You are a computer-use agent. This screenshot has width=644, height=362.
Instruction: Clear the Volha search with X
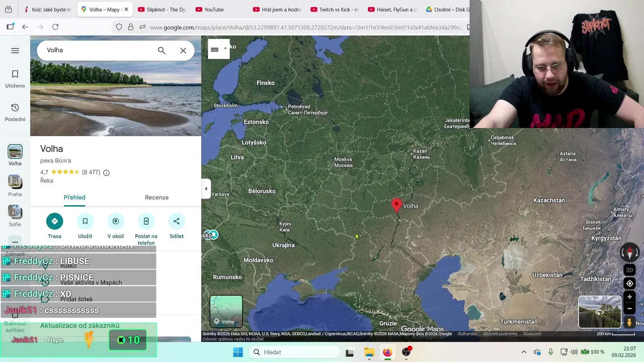point(183,50)
